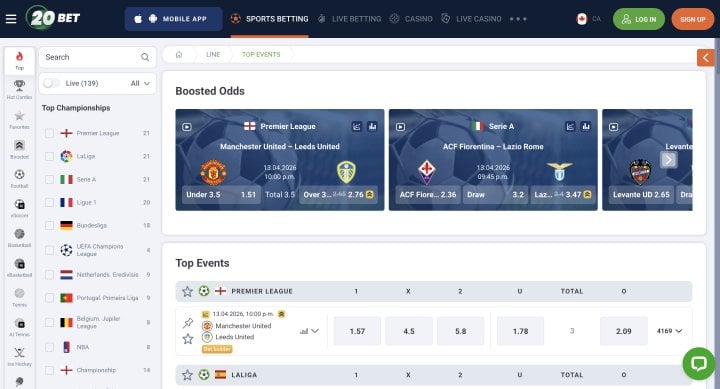Viewport: 720px width, 389px height.
Task: Open the Live Casino tab
Action: coord(471,19)
